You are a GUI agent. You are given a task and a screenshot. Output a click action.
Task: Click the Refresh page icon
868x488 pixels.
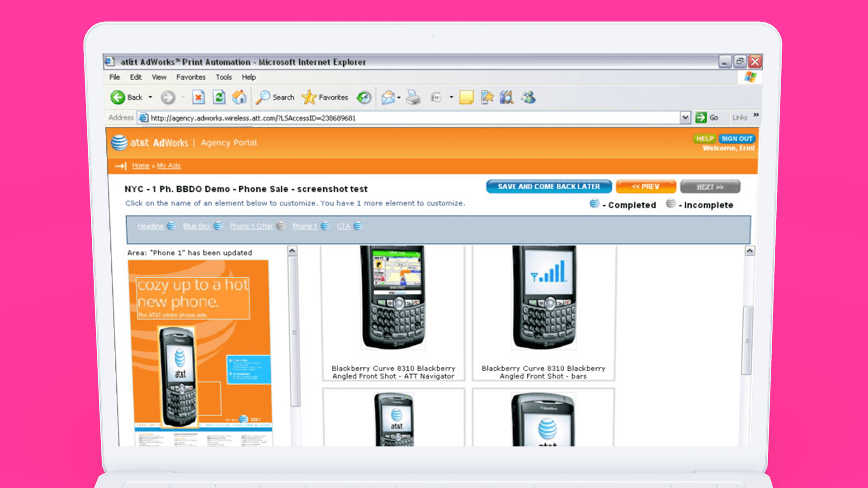tap(219, 97)
